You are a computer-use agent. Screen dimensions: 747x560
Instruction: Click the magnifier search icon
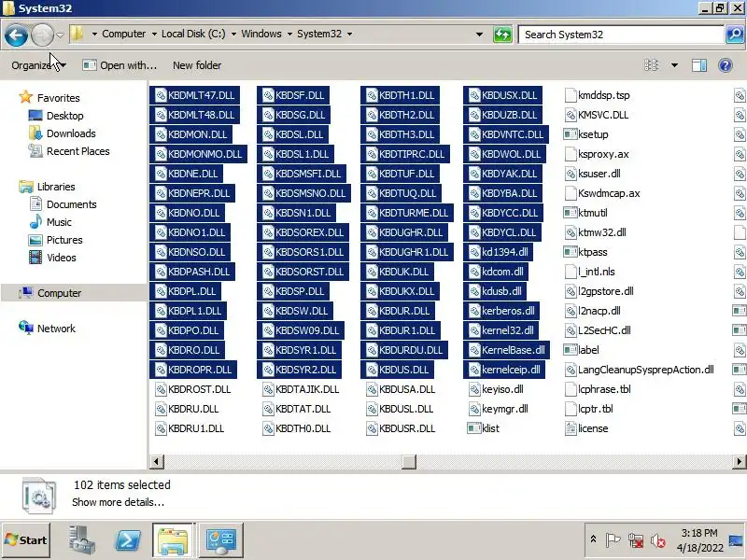[735, 35]
